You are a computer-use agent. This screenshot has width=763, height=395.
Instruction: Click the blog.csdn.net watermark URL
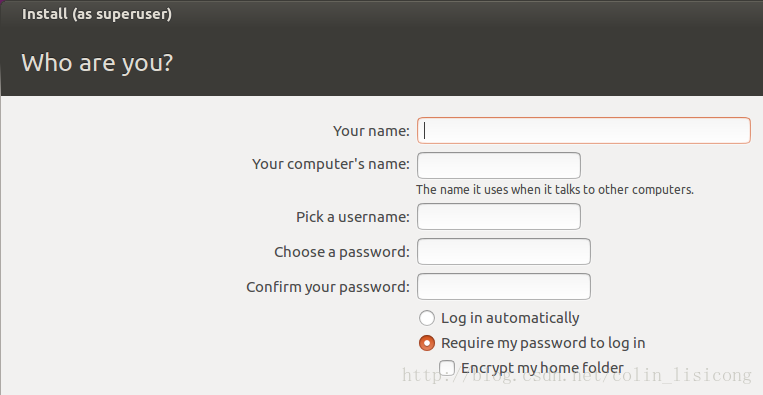click(x=577, y=376)
